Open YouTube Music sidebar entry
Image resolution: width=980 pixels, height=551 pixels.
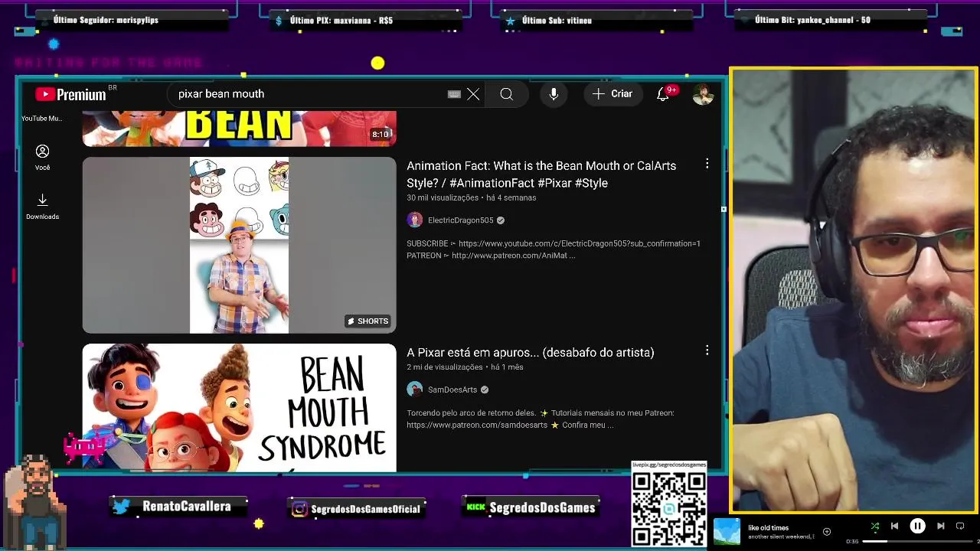click(42, 119)
